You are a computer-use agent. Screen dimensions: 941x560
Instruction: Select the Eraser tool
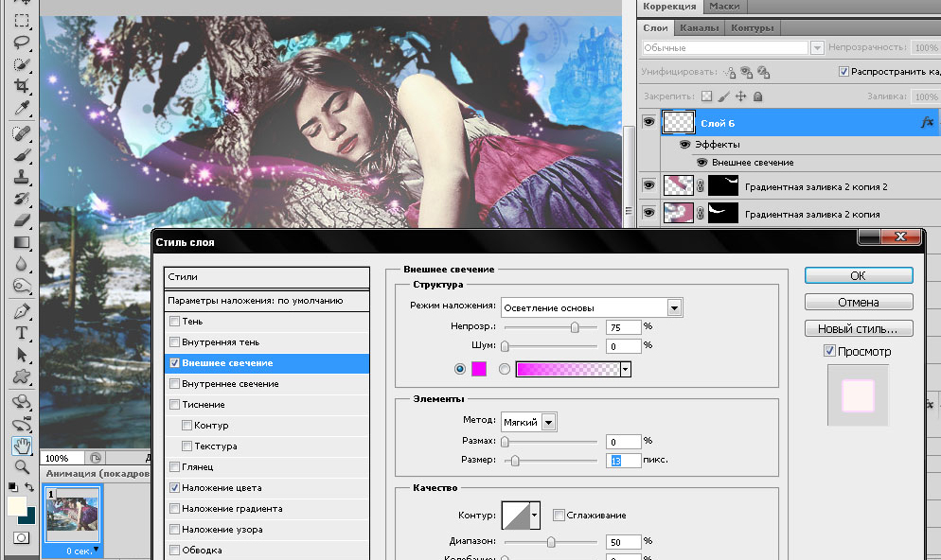point(22,220)
